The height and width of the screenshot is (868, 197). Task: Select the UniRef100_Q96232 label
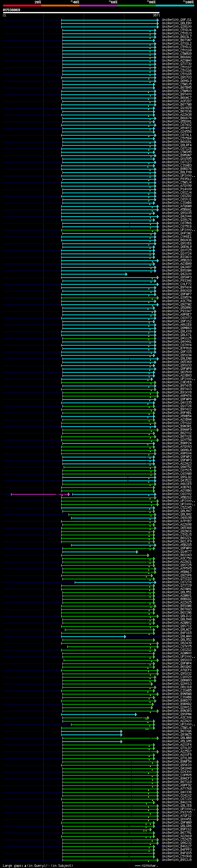tap(176, 843)
